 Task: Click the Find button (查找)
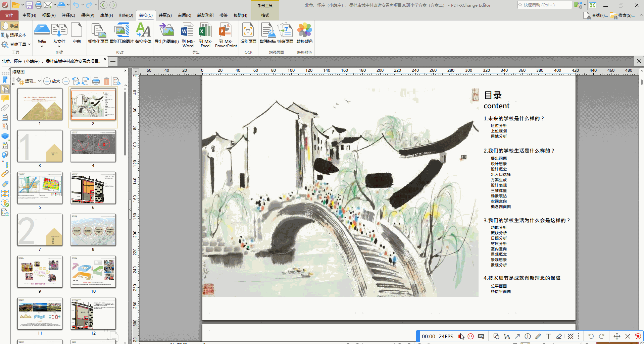click(x=596, y=15)
